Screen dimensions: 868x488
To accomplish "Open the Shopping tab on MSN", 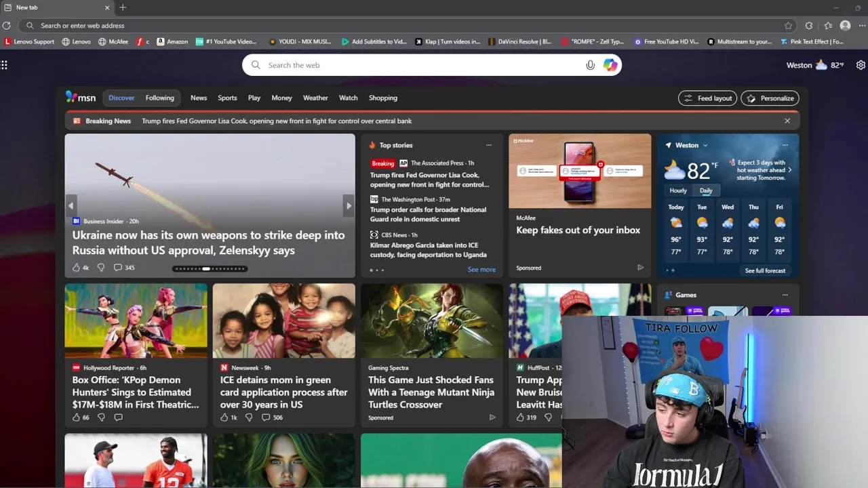I will click(x=383, y=98).
